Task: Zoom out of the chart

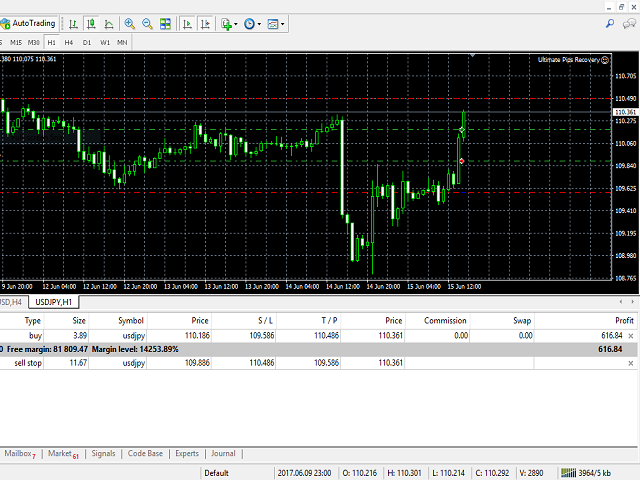Action: (x=148, y=23)
